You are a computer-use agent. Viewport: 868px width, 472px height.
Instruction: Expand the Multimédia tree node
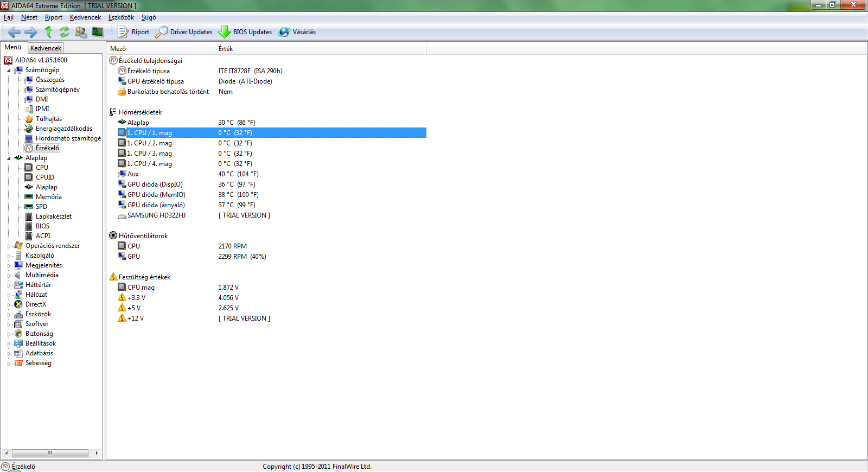[9, 276]
